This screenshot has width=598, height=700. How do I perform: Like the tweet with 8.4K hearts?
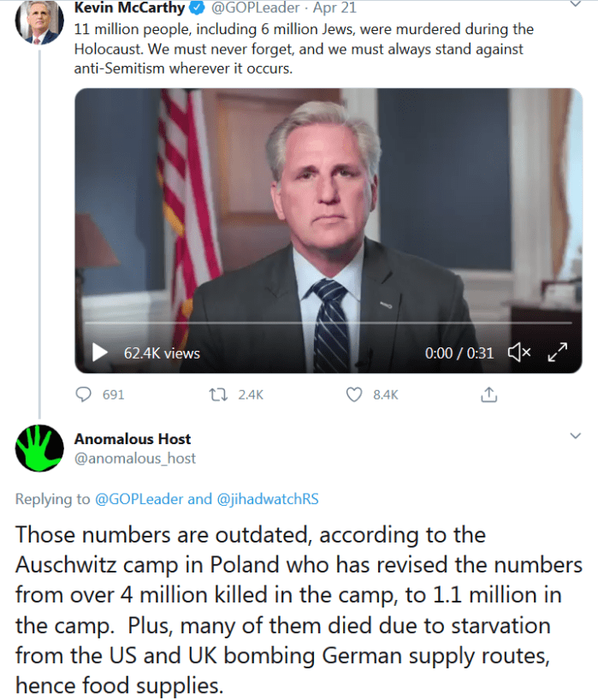tap(354, 394)
